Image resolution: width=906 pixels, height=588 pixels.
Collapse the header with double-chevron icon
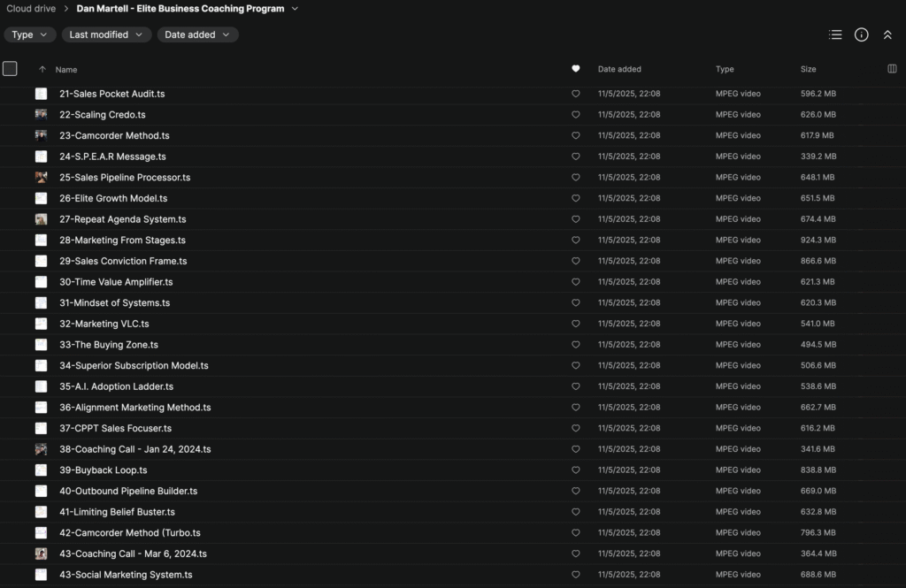[x=887, y=34]
